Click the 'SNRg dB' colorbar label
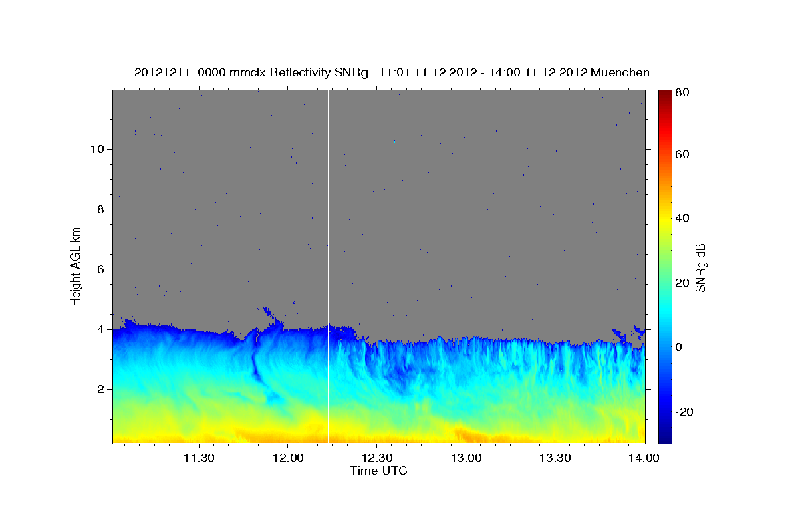Screen dimensions: 798x532 (x=700, y=268)
